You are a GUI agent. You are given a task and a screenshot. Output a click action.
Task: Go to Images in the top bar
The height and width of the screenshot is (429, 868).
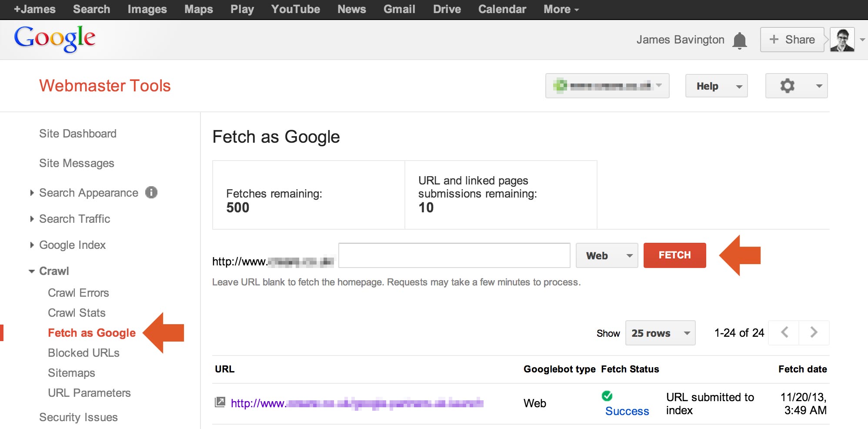147,9
